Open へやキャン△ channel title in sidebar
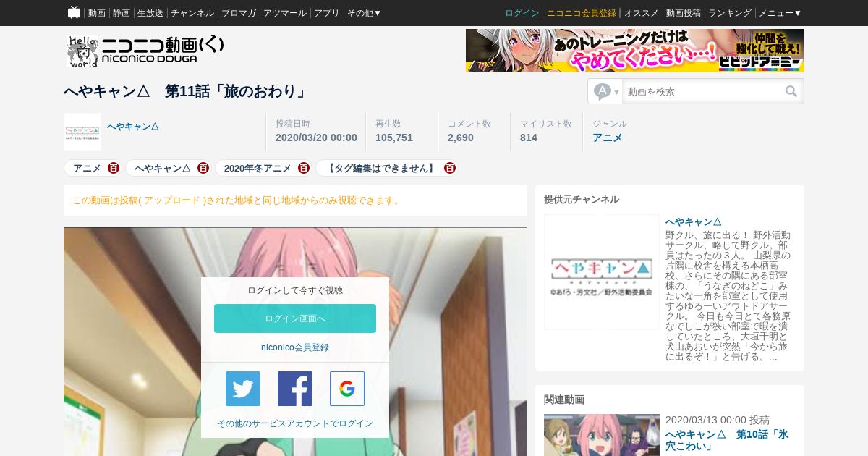The image size is (868, 456). (x=694, y=221)
